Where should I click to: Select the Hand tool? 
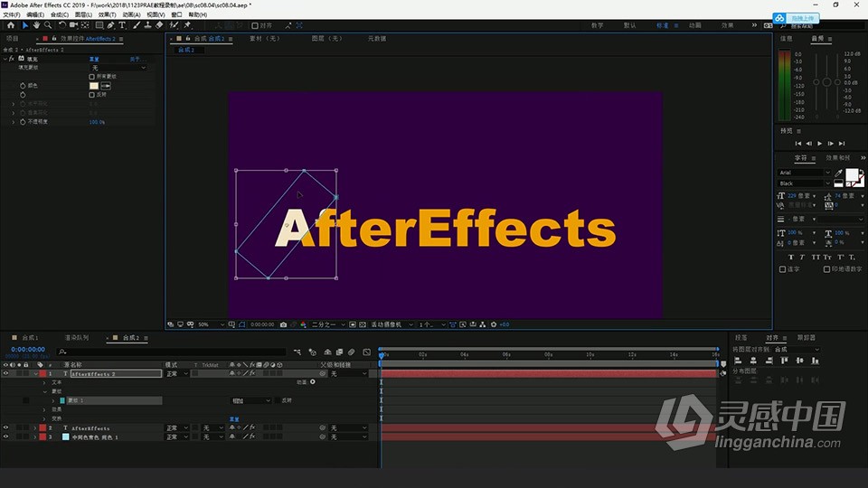click(36, 25)
